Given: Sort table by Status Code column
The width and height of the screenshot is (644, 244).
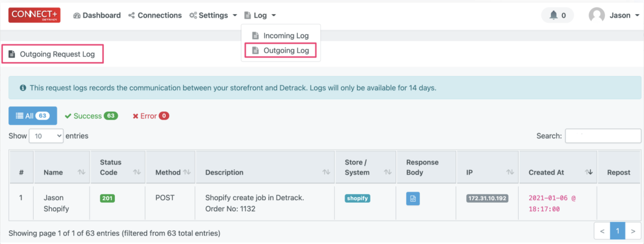Looking at the screenshot, I should [x=118, y=167].
